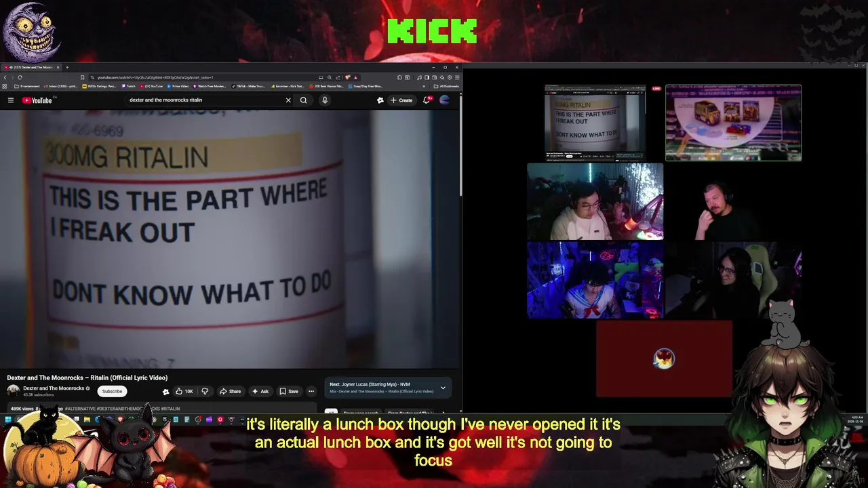Select the Dexter and The Moonrocks browser tab
868x488 pixels.
coord(31,67)
